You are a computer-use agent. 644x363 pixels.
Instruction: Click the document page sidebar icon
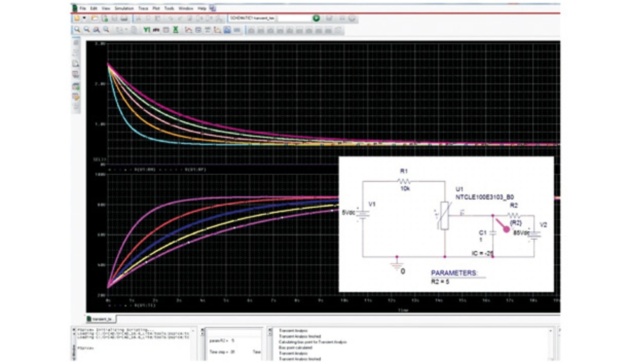tap(76, 64)
